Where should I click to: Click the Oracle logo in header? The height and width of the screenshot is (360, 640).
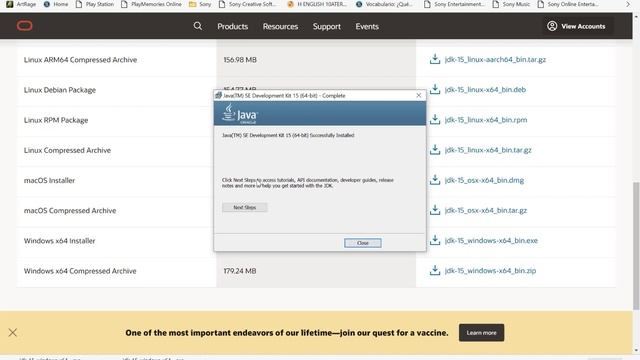24,26
